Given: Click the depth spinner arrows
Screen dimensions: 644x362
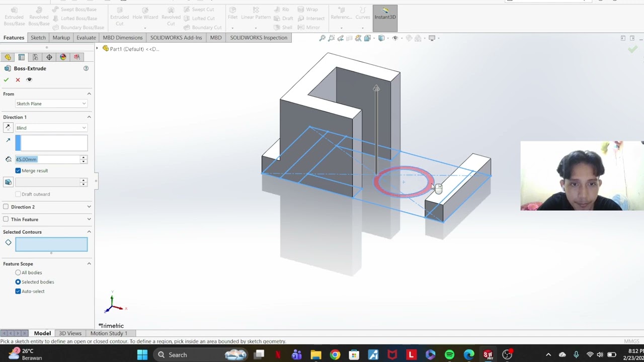Looking at the screenshot, I should (x=84, y=159).
